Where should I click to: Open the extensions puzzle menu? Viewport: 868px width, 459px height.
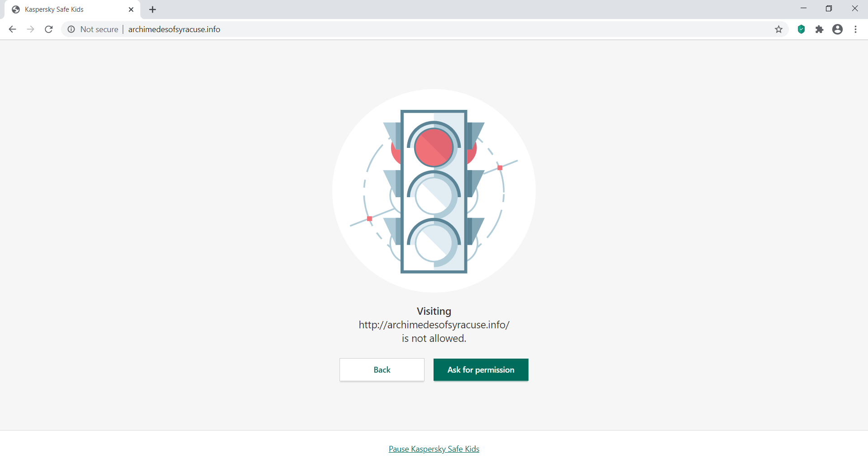click(x=819, y=29)
